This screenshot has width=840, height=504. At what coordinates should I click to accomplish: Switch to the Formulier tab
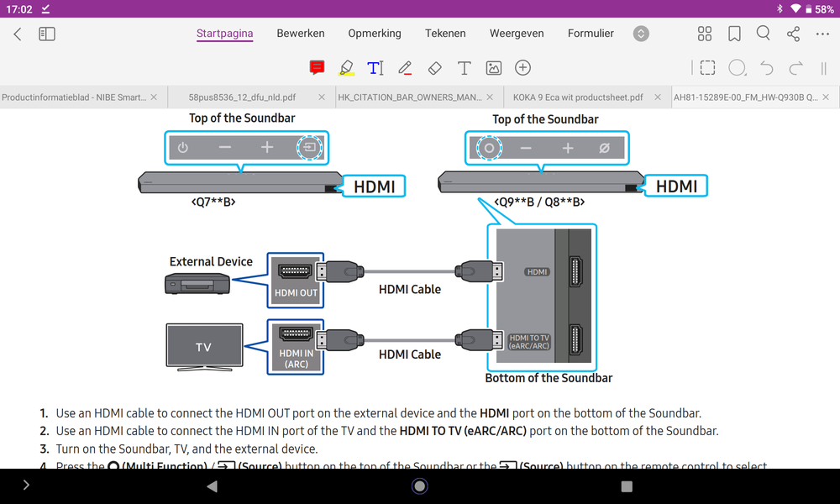(x=591, y=34)
